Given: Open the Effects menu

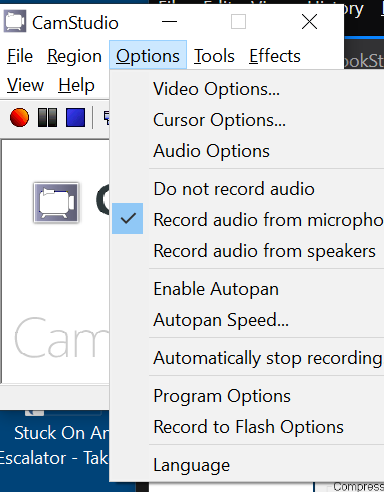Looking at the screenshot, I should pos(275,56).
